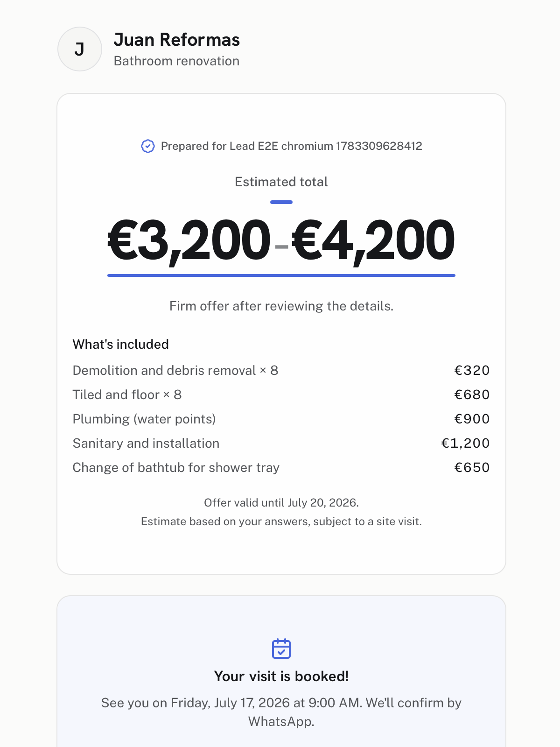560x747 pixels.
Task: Click the Bathroom renovation subtitle
Action: (177, 61)
